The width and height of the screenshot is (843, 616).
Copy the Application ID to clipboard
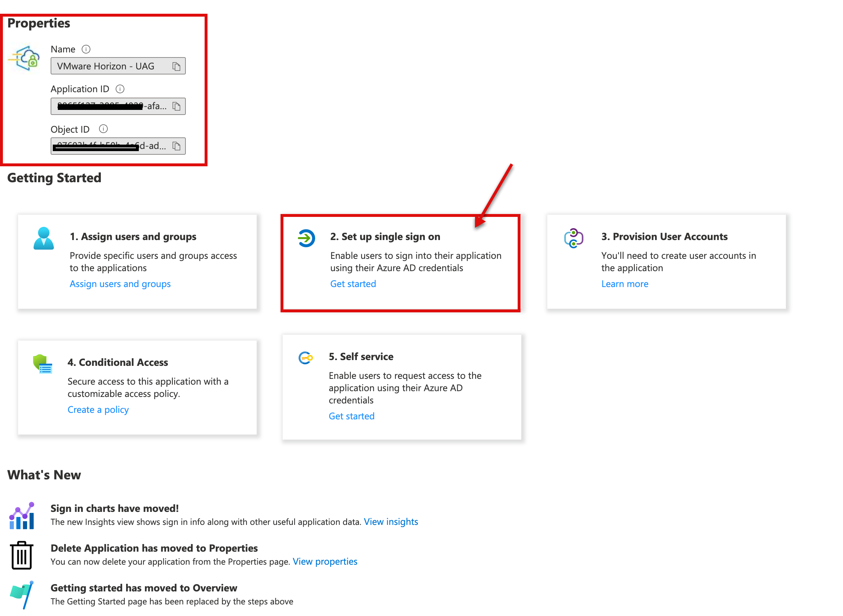click(176, 106)
